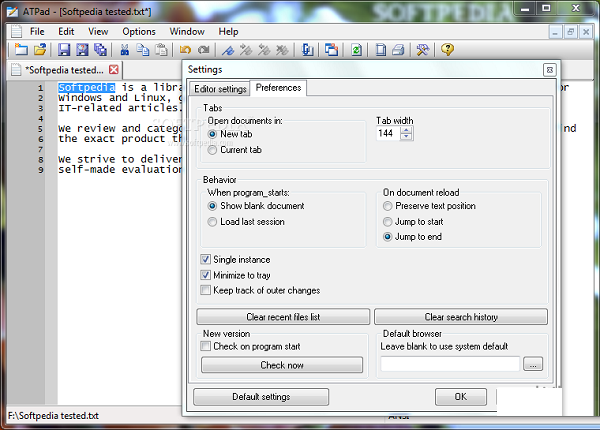Screen dimensions: 600x430
Task: Click the Open file folder icon
Action: [x=38, y=49]
